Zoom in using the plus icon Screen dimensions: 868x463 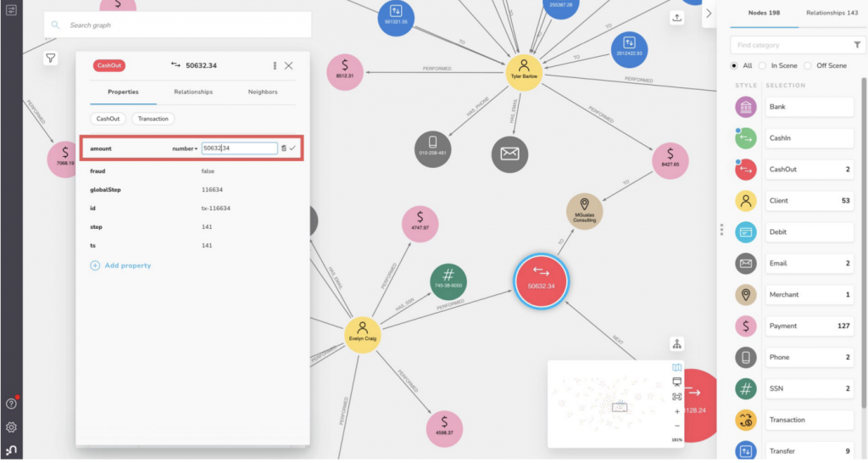(676, 411)
